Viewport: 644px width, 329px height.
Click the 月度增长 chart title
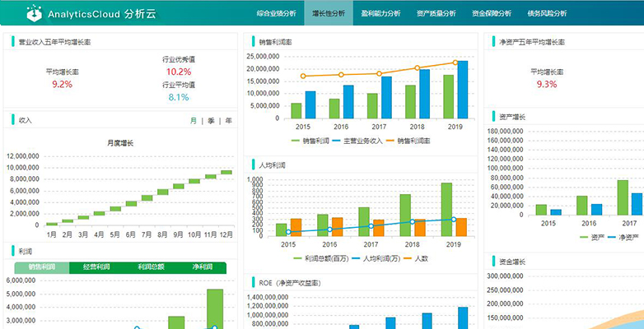point(120,143)
